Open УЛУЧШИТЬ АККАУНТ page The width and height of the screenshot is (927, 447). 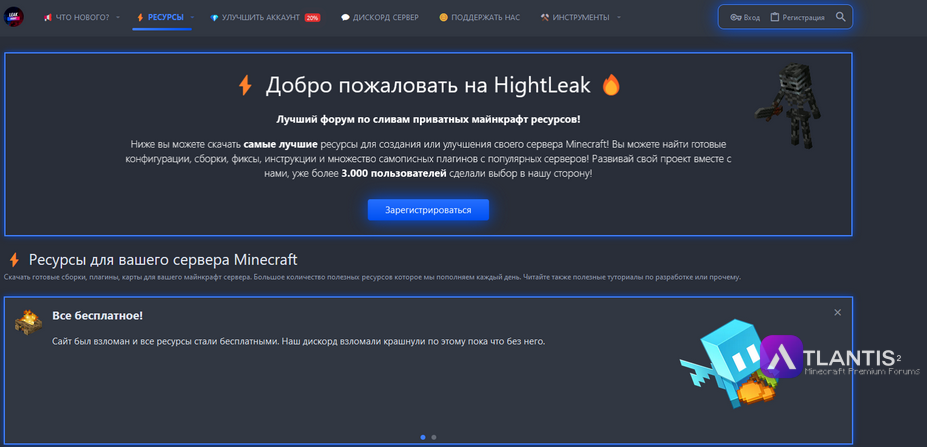tap(261, 18)
